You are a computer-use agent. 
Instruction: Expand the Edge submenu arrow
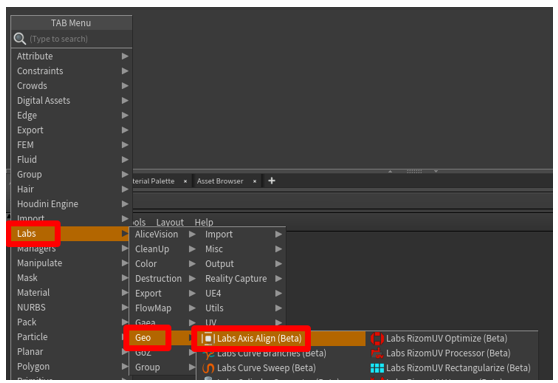pyautogui.click(x=125, y=115)
